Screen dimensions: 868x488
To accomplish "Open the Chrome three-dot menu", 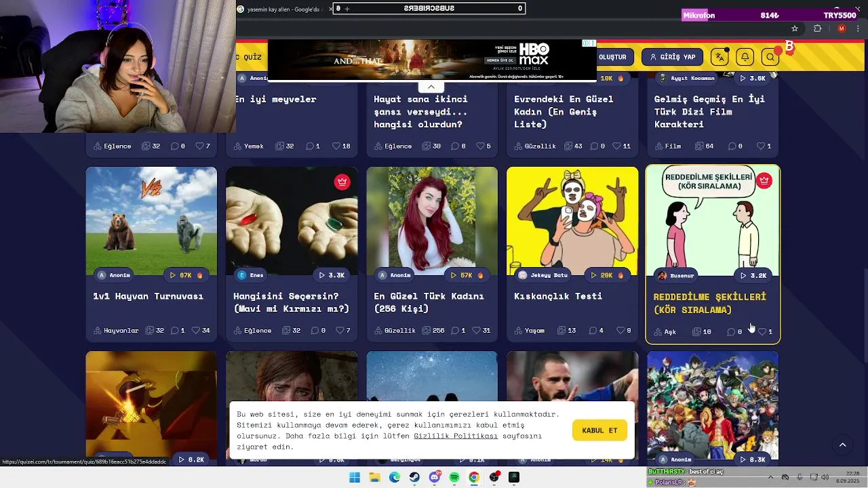I will pyautogui.click(x=858, y=28).
